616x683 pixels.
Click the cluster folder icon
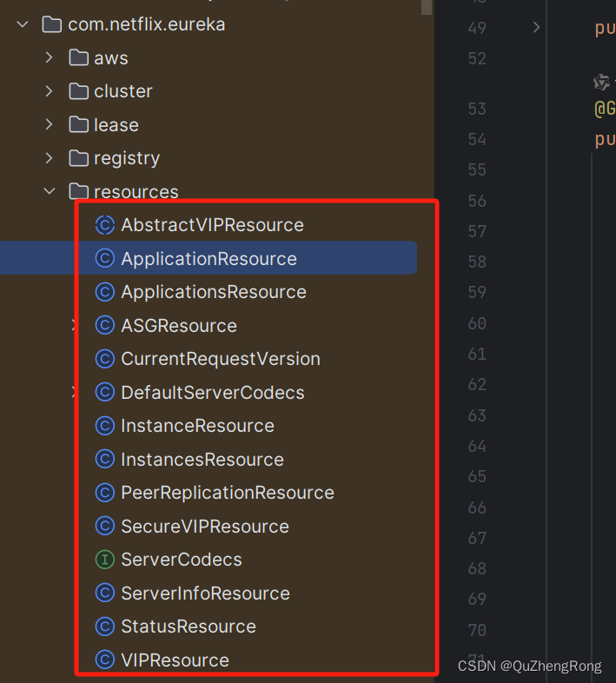(79, 91)
